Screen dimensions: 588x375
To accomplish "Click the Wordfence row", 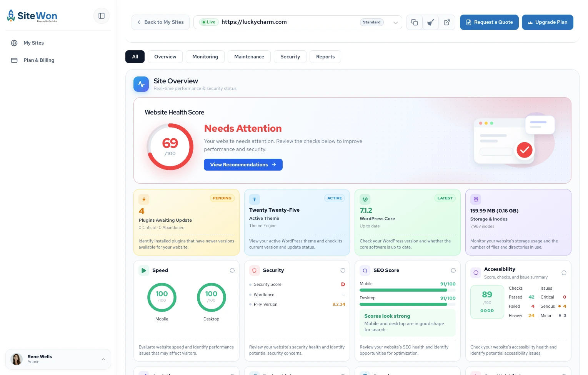I will 297,295.
